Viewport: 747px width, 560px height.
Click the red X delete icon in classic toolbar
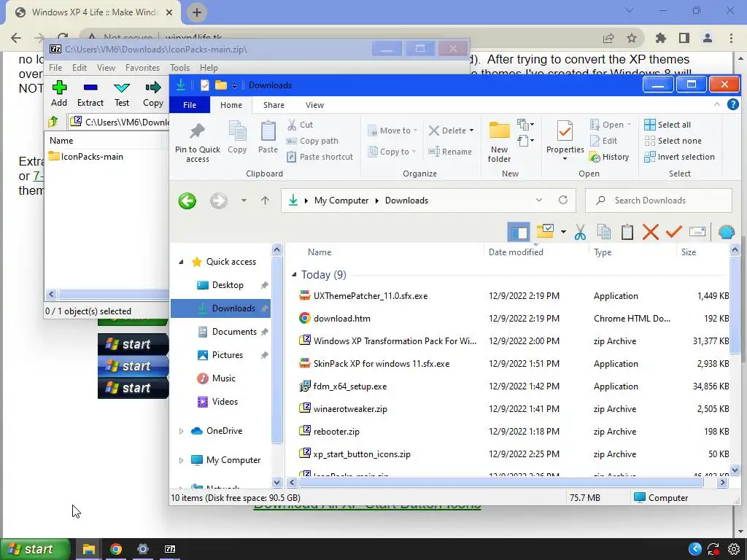(650, 232)
